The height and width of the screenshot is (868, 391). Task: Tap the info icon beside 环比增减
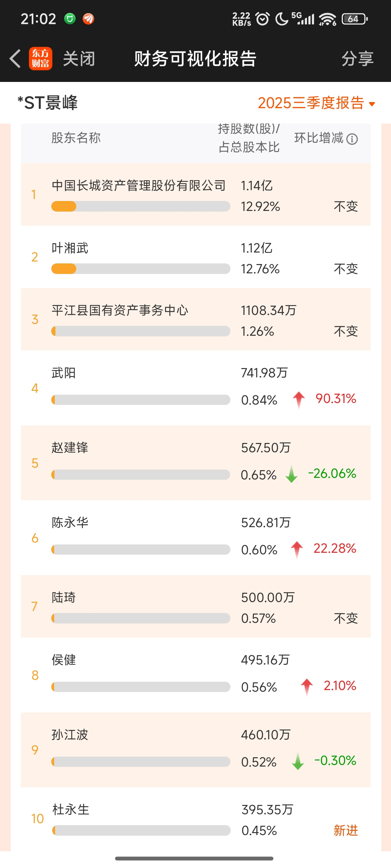pyautogui.click(x=352, y=139)
